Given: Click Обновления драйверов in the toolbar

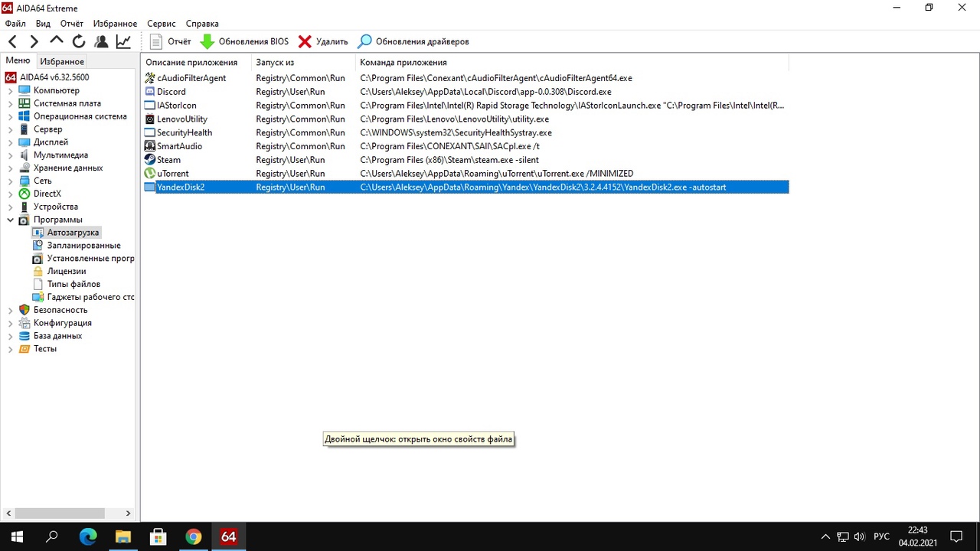Looking at the screenshot, I should point(413,41).
